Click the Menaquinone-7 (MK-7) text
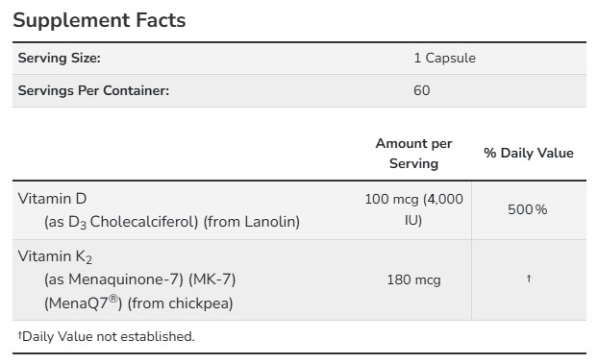The image size is (598, 364). 140,279
